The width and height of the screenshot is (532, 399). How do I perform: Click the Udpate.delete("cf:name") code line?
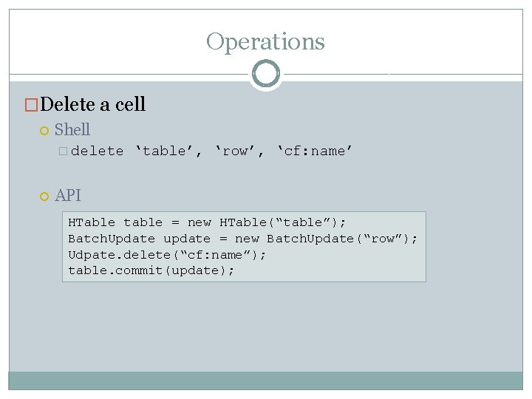coord(167,254)
